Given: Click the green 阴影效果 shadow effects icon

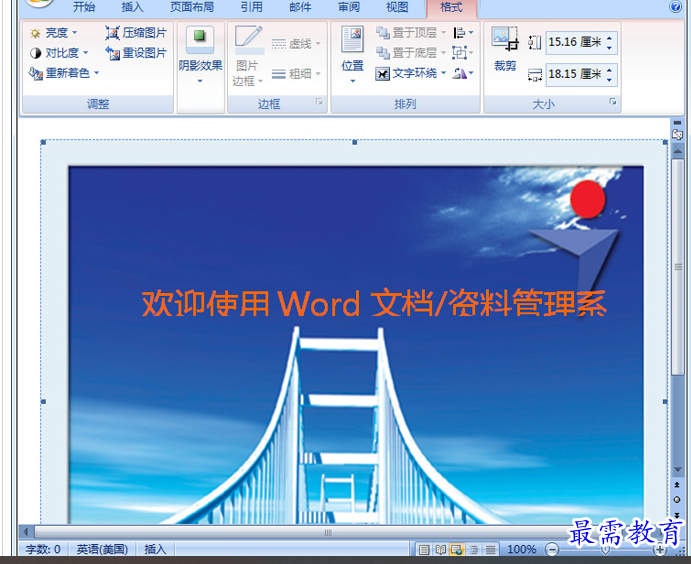Looking at the screenshot, I should click(200, 40).
